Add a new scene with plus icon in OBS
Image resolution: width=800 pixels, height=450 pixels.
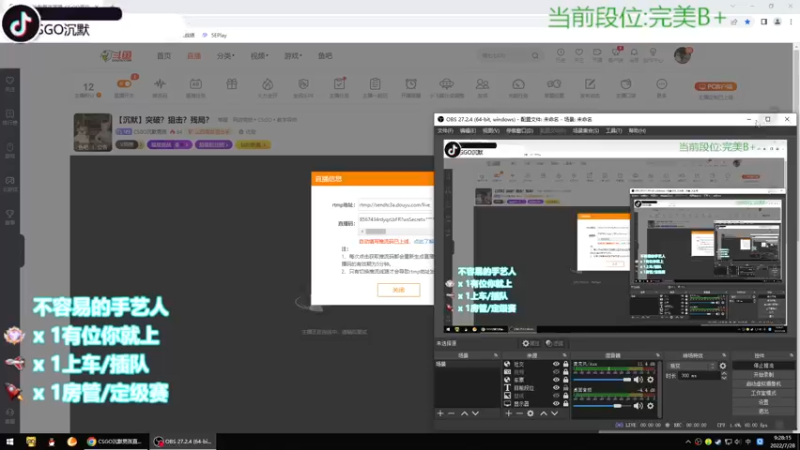pos(440,413)
